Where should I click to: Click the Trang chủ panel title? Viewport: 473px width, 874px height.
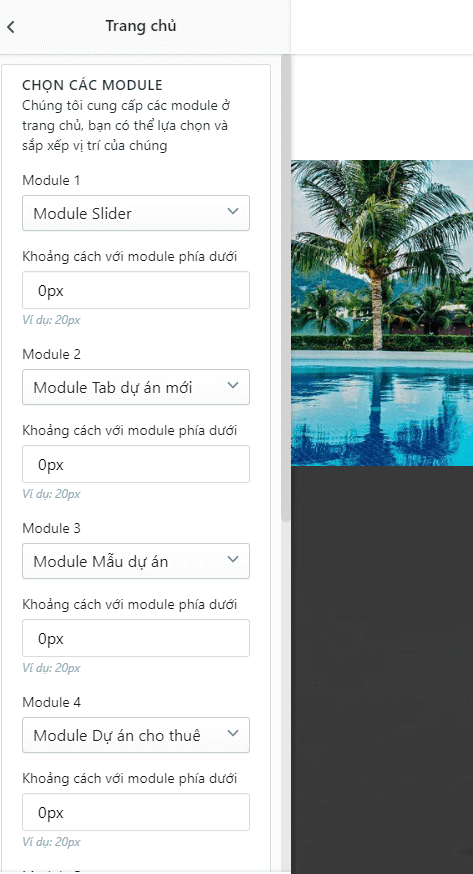point(141,26)
